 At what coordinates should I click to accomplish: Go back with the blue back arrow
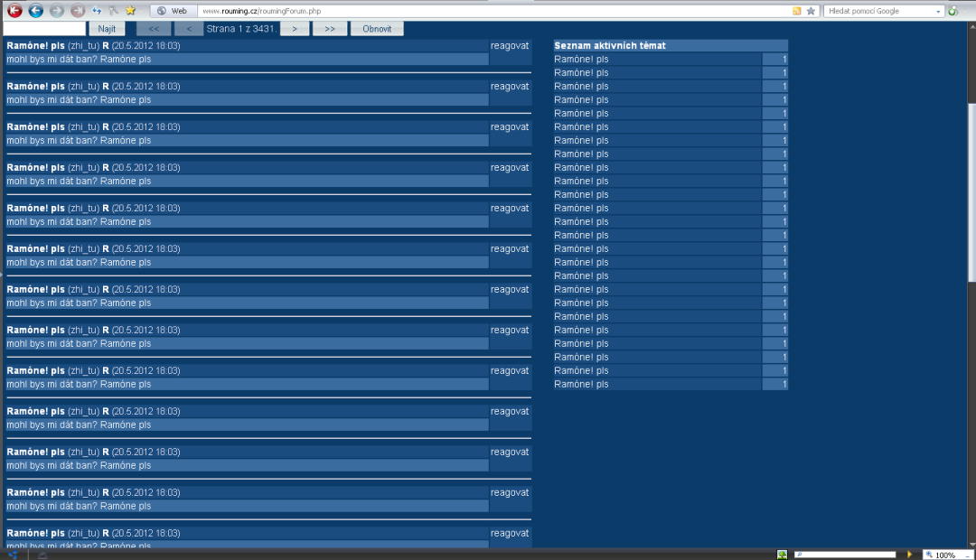click(35, 11)
